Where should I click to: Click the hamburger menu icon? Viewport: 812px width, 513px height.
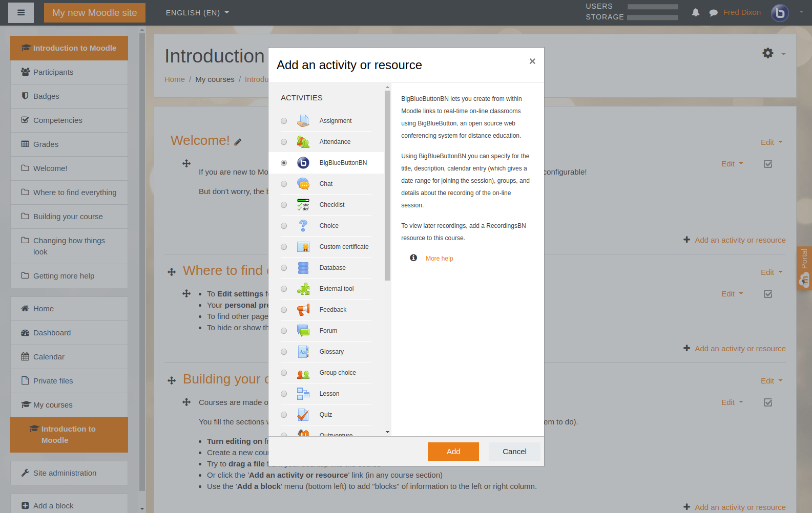click(21, 13)
